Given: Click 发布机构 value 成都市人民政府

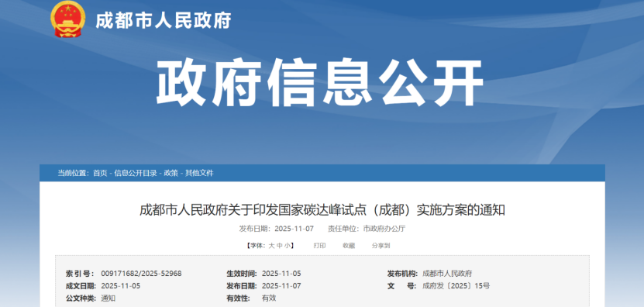Looking at the screenshot, I should click(x=447, y=274).
